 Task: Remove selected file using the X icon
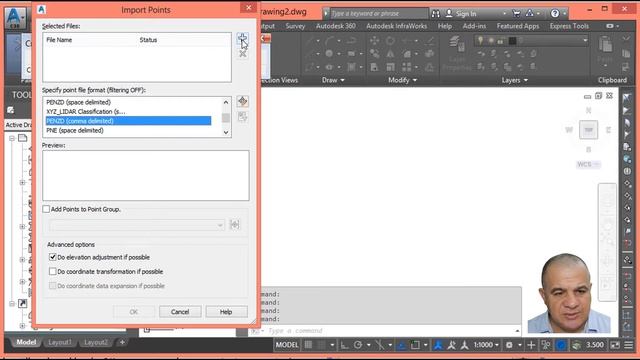click(243, 53)
